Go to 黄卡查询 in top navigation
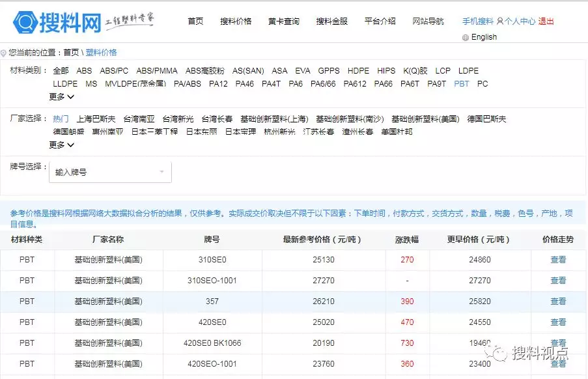 (284, 21)
